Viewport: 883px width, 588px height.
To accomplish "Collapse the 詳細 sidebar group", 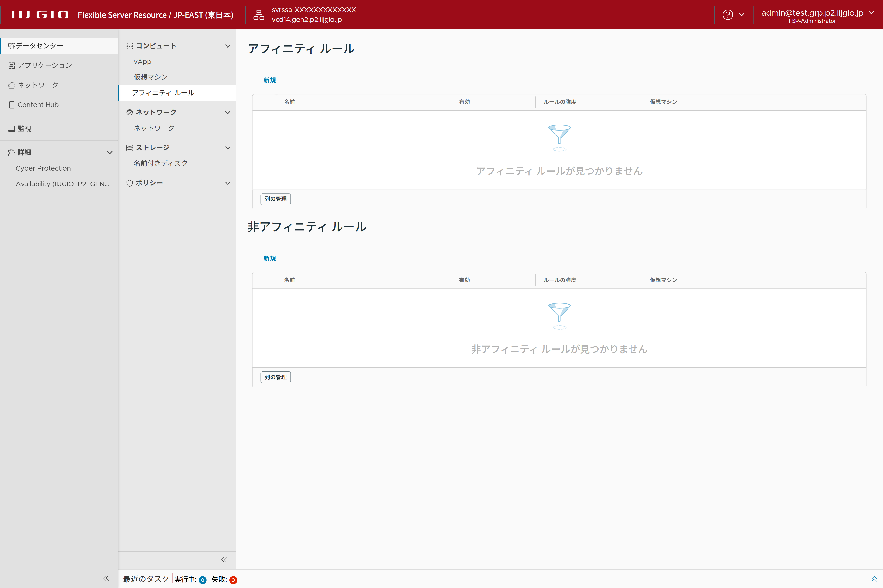I will 110,152.
